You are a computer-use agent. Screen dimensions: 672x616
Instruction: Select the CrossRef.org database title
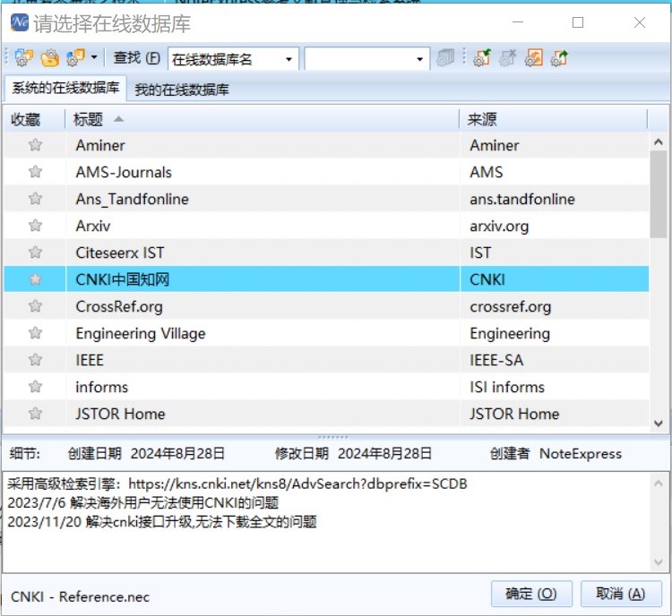tap(119, 306)
